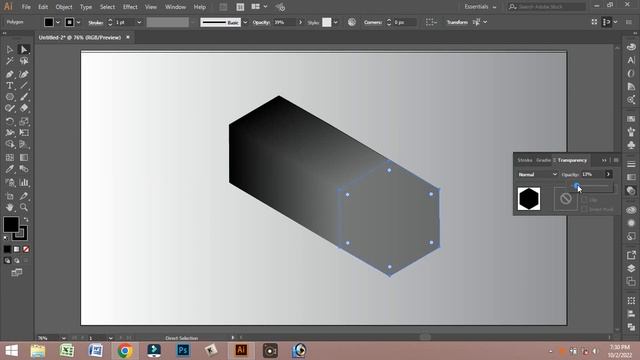
Task: Open the Object menu
Action: [64, 7]
